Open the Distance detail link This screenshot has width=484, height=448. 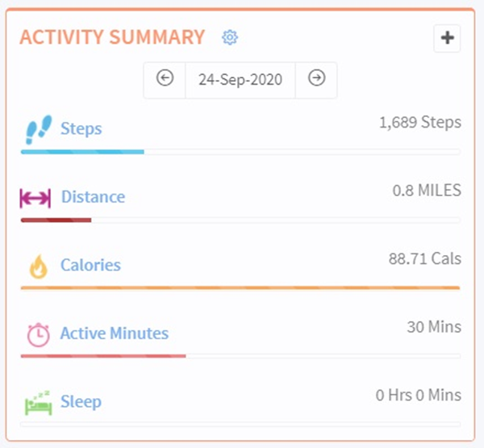[94, 197]
